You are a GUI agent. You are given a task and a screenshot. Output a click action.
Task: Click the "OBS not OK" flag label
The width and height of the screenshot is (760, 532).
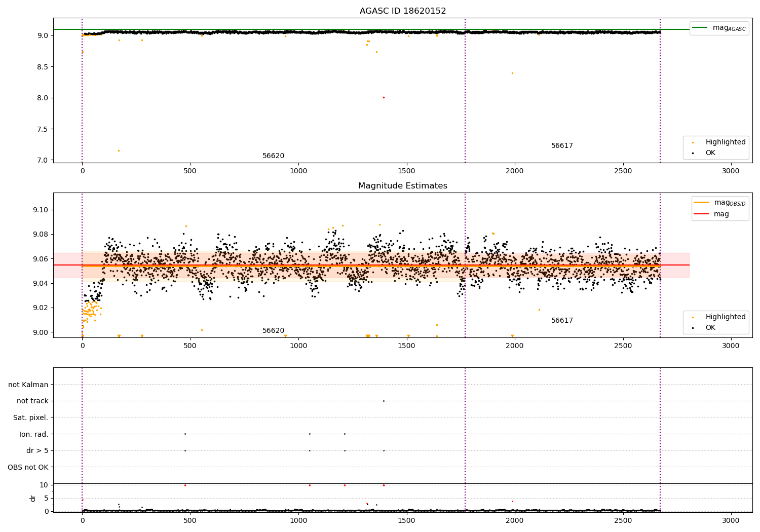tap(28, 467)
